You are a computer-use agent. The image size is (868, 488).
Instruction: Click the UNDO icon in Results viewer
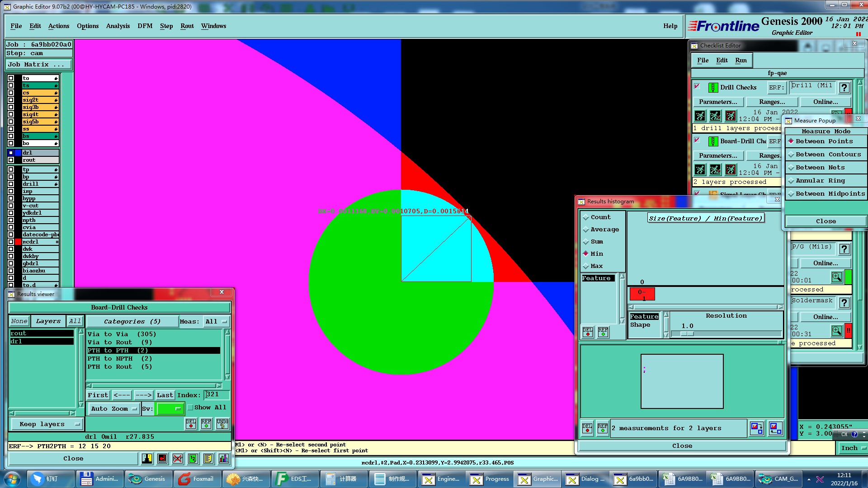point(222,424)
